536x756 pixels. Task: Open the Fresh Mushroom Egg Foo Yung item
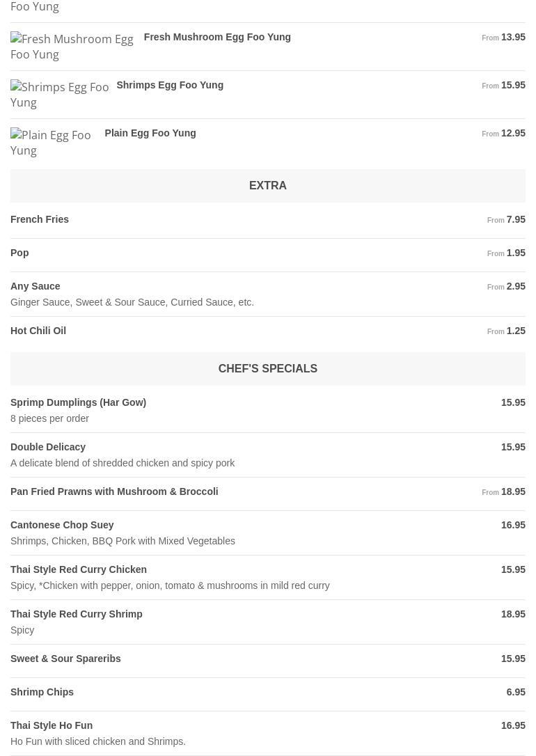tap(217, 37)
